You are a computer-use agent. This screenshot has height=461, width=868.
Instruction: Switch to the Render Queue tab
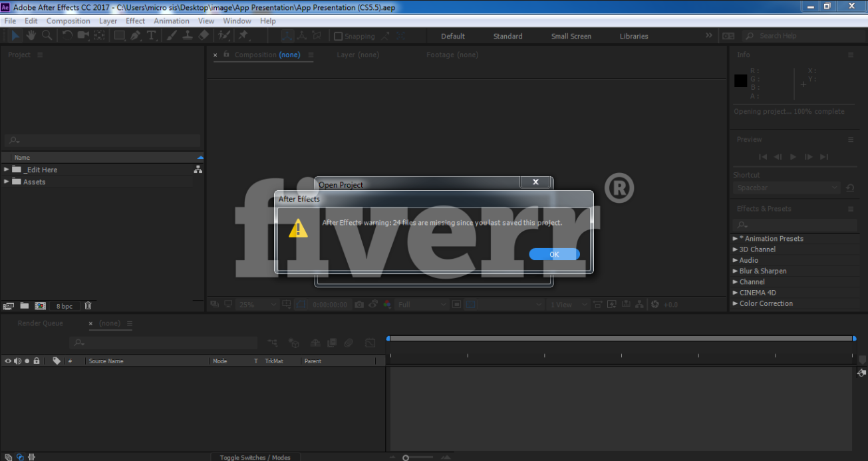[40, 323]
